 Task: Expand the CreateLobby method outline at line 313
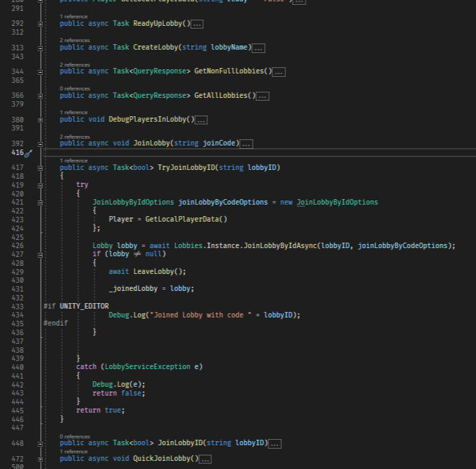(40, 48)
